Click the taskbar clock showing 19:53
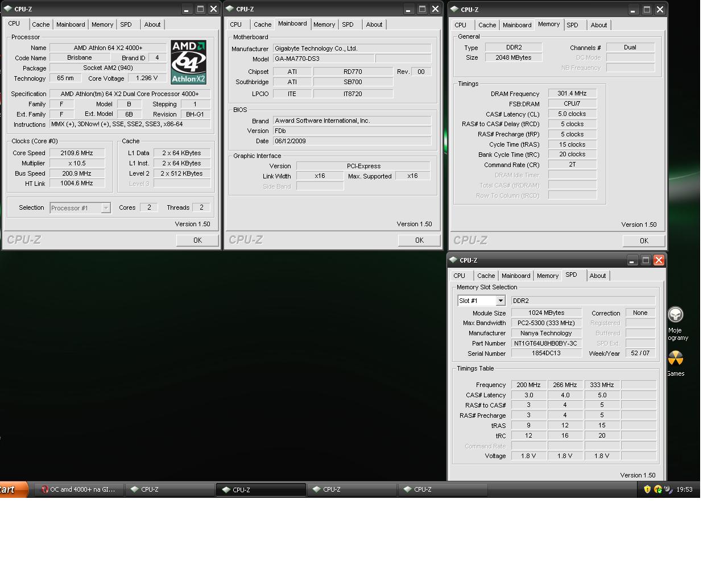 [685, 489]
